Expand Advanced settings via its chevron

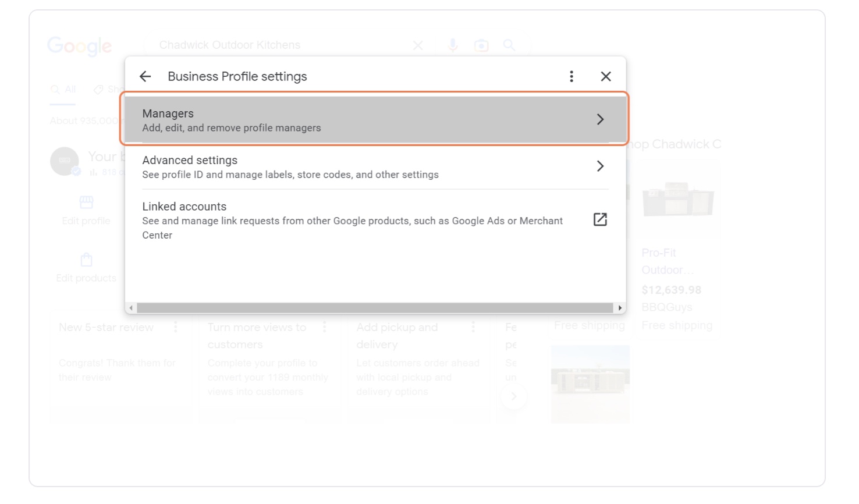tap(600, 166)
